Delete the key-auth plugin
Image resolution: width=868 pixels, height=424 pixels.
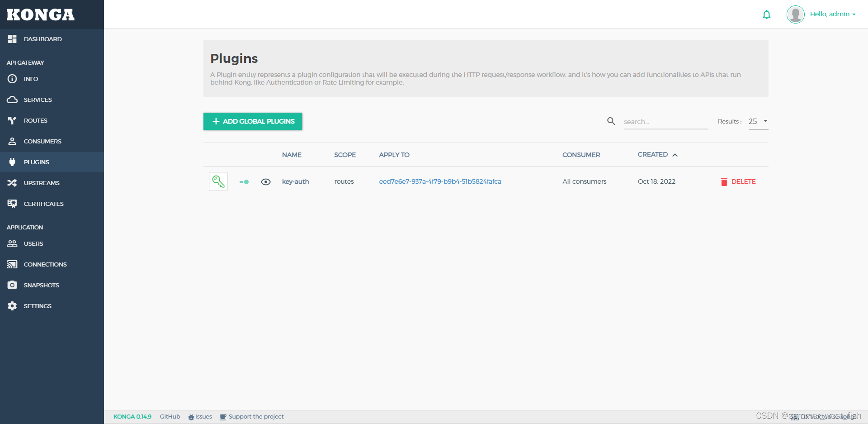[x=738, y=181]
